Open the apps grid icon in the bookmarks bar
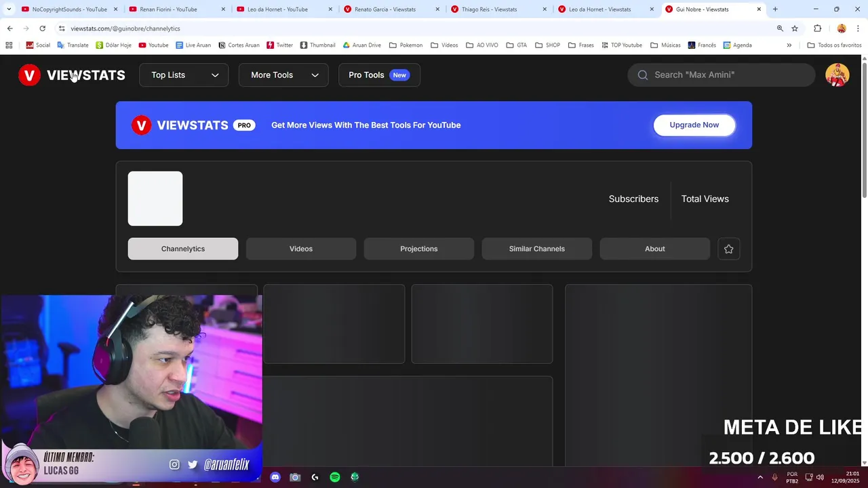 (9, 45)
